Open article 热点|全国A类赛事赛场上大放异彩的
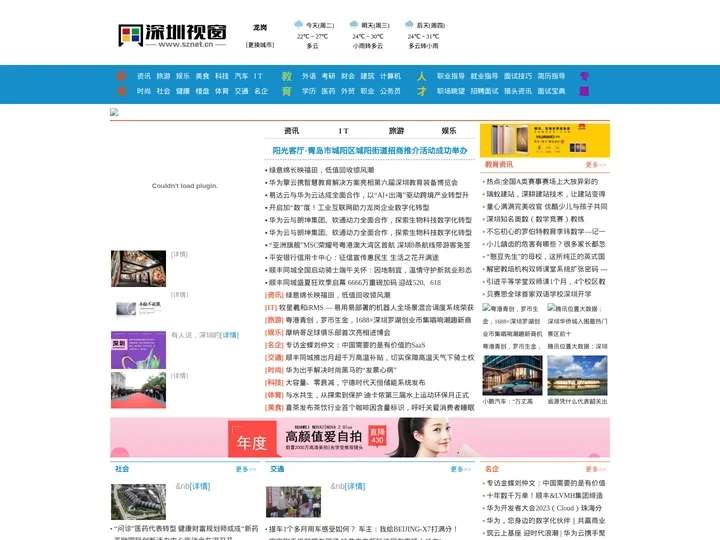Viewport: 720px width, 540px height. (x=542, y=182)
